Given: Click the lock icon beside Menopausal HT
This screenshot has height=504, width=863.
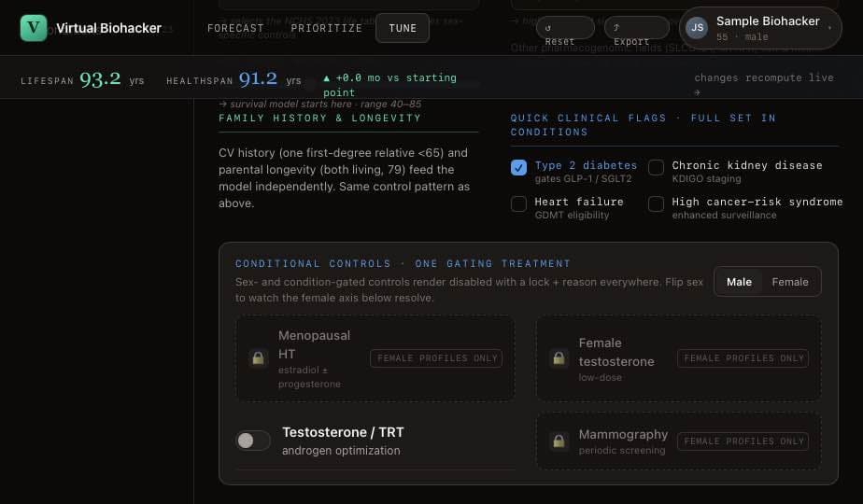Looking at the screenshot, I should [x=258, y=358].
